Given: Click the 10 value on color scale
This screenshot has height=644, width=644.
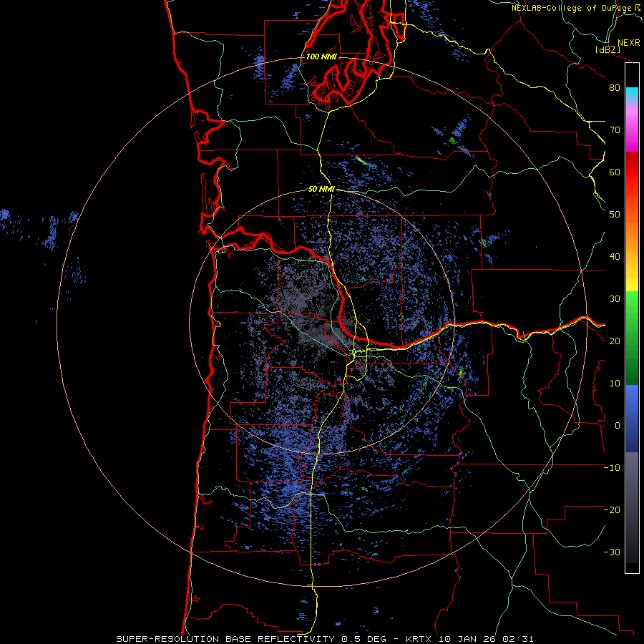Looking at the screenshot, I should pos(615,384).
